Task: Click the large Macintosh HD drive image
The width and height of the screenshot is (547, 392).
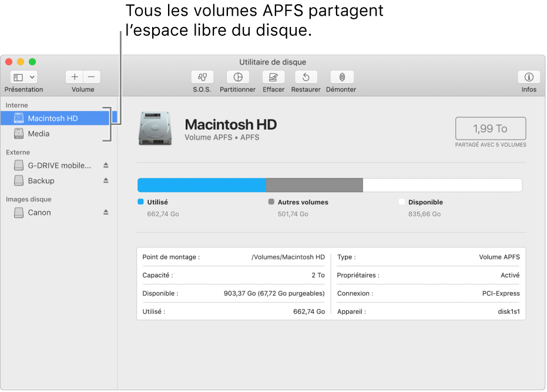Action: 155,129
